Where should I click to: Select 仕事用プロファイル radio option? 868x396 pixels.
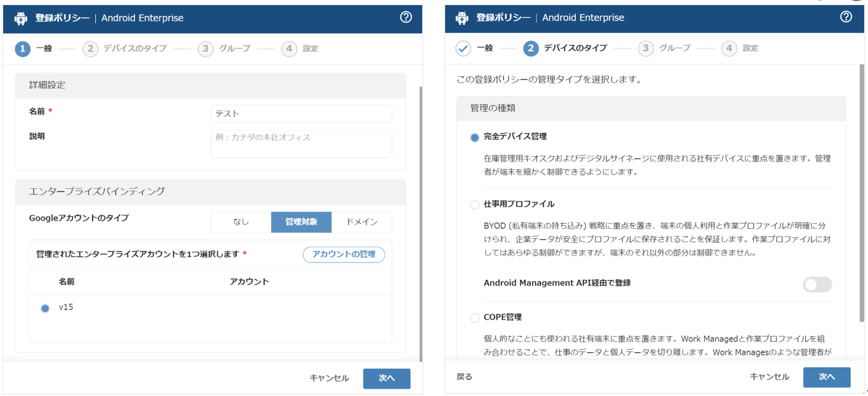(x=475, y=205)
